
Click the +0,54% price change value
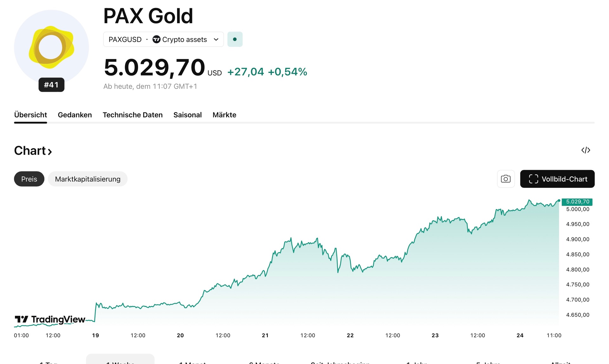click(288, 72)
